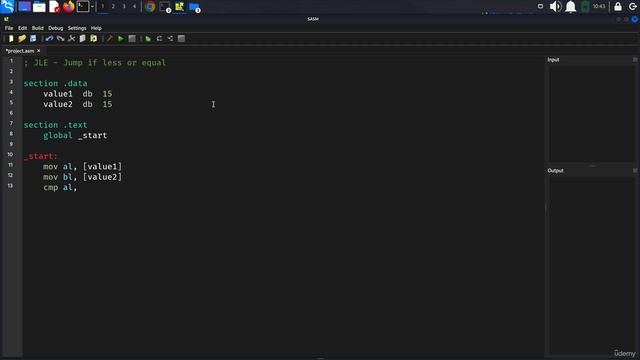Stop debugging with last toolbar square
This screenshot has height=360, width=640.
[x=181, y=38]
